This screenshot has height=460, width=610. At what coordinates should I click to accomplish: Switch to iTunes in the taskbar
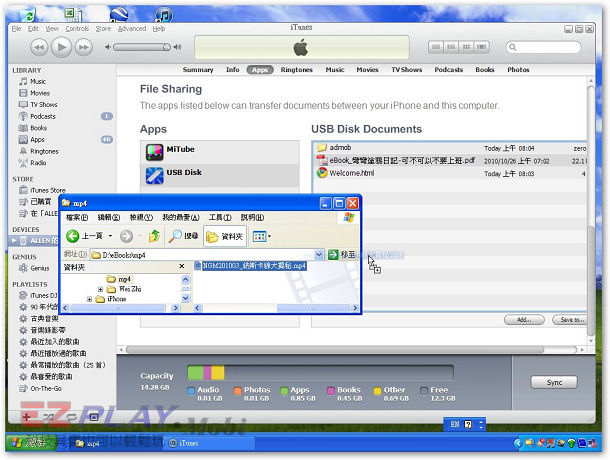pos(210,443)
